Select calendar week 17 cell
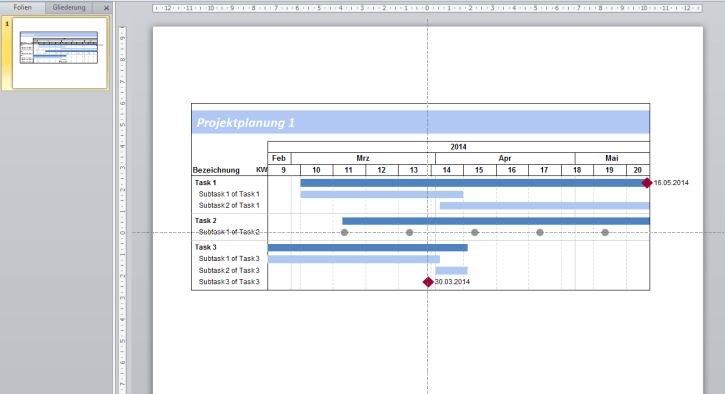The height and width of the screenshot is (394, 725). tap(545, 170)
